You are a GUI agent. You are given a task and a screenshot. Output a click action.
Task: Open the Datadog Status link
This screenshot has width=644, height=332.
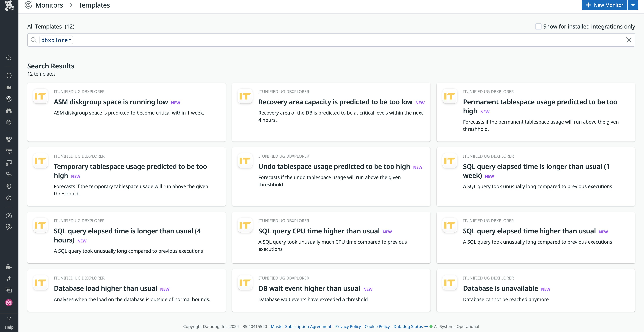click(408, 326)
